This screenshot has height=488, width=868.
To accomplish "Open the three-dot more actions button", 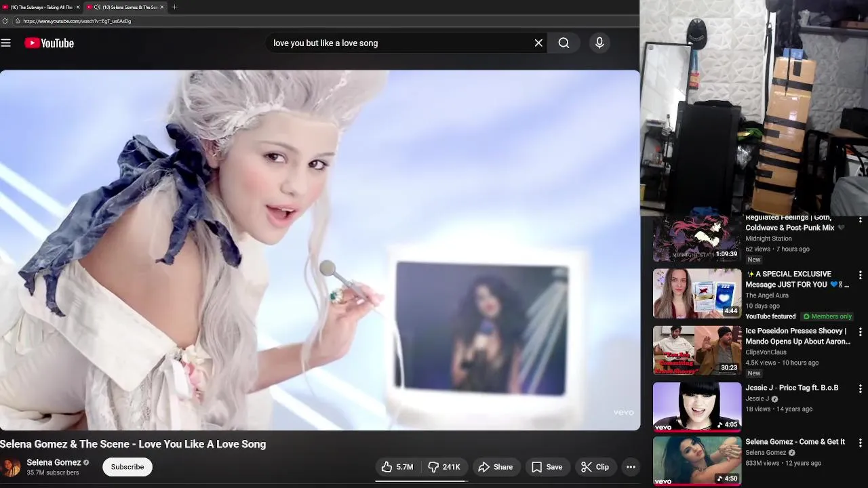I will (x=631, y=467).
